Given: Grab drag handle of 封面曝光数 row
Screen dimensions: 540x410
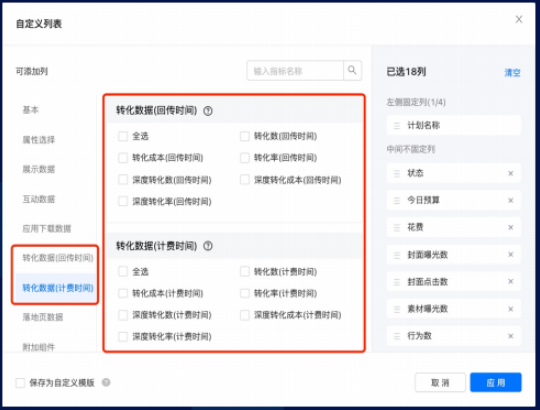Looking at the screenshot, I should point(397,255).
